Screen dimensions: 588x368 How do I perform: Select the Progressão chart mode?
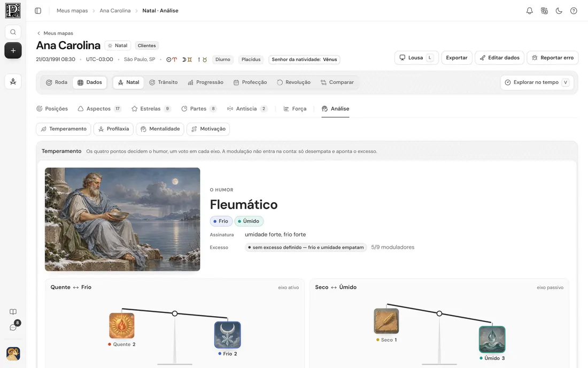205,82
